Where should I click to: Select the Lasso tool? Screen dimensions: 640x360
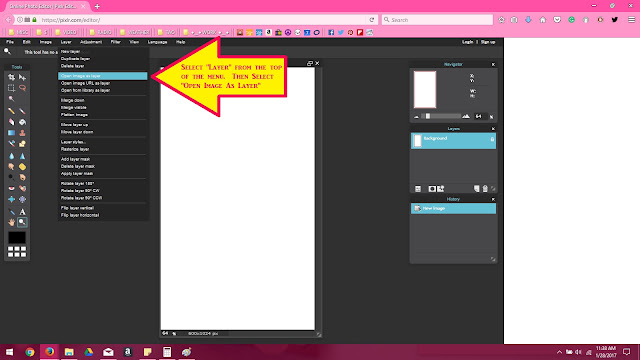point(22,88)
